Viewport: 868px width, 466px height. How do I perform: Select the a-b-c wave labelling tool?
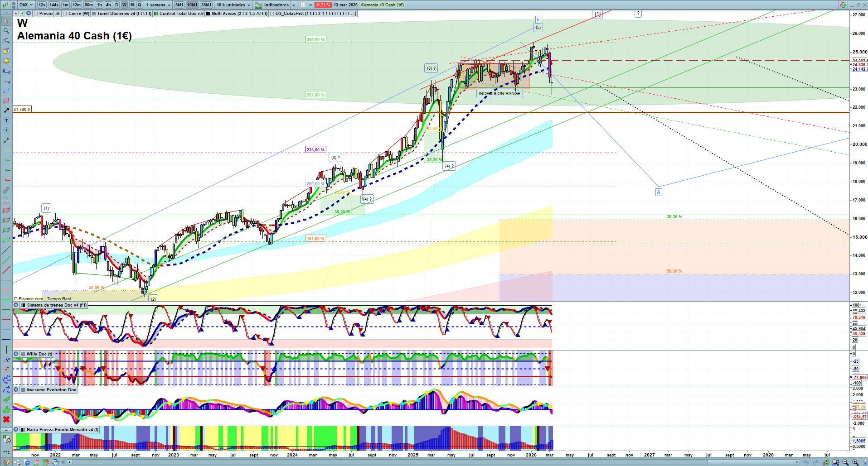tap(6, 389)
